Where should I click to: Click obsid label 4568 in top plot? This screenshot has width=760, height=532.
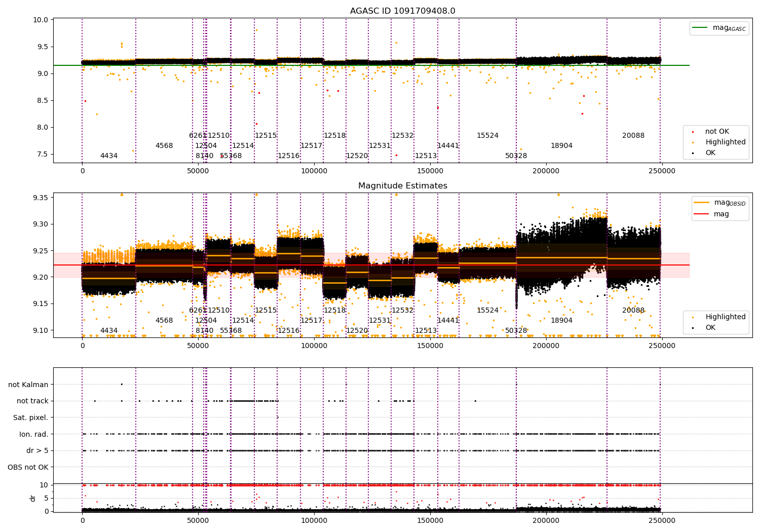(164, 146)
